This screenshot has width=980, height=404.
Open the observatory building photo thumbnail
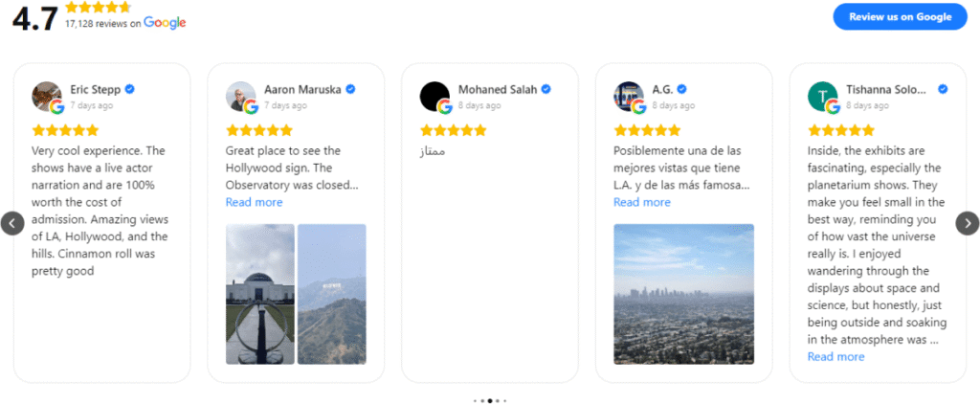259,294
